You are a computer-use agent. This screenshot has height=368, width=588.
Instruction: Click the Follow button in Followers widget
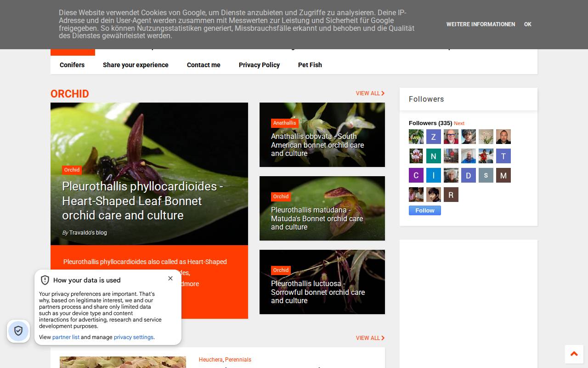coord(425,210)
